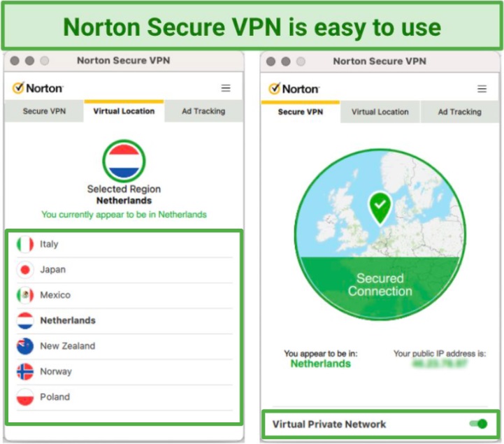504x444 pixels.
Task: Open Ad Tracking tab in left window
Action: pos(203,111)
